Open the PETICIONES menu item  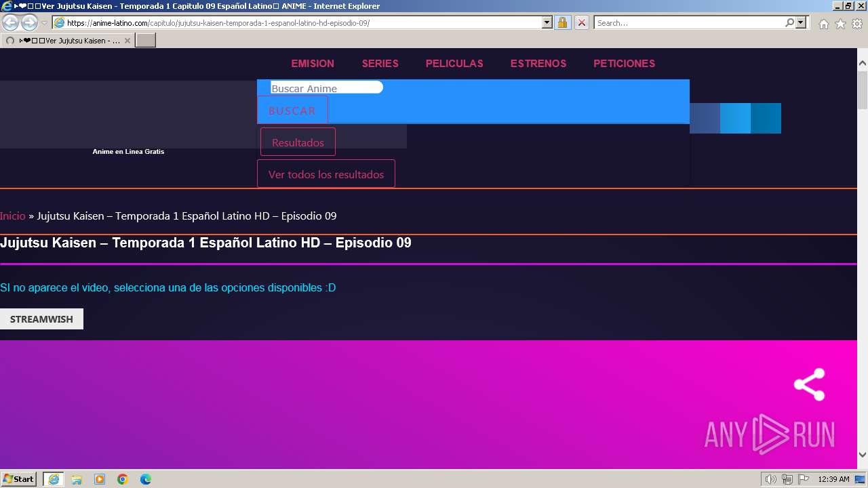pyautogui.click(x=625, y=64)
